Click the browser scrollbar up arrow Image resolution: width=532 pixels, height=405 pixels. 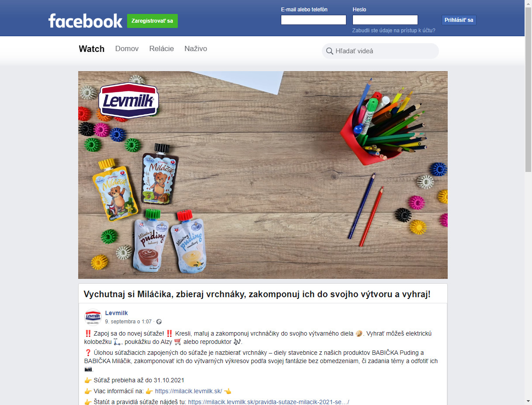click(x=528, y=4)
